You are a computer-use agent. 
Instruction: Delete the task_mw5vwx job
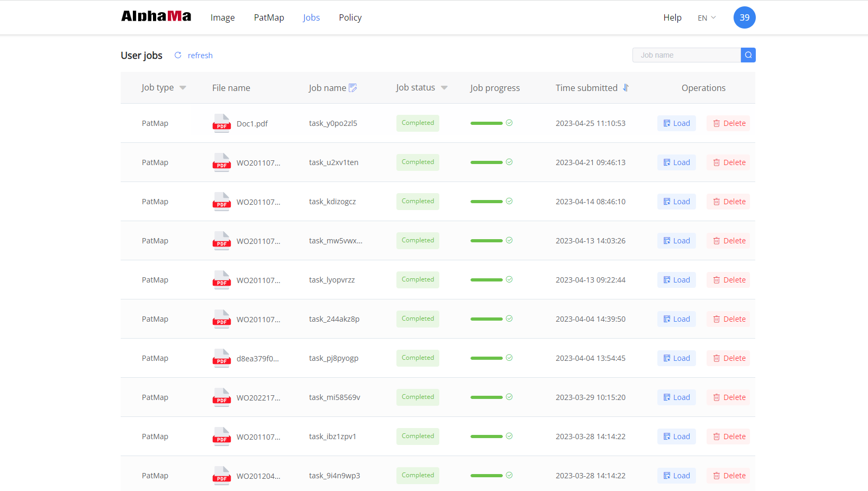(728, 241)
